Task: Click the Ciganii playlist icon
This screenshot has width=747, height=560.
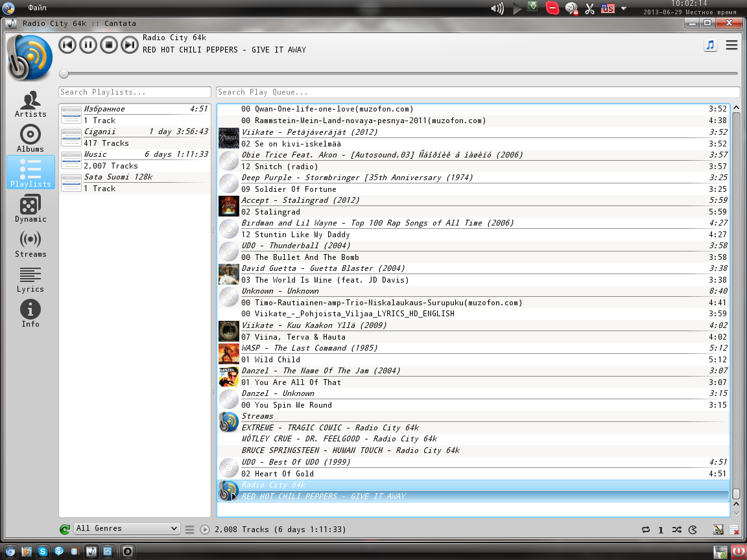Action: tap(71, 137)
